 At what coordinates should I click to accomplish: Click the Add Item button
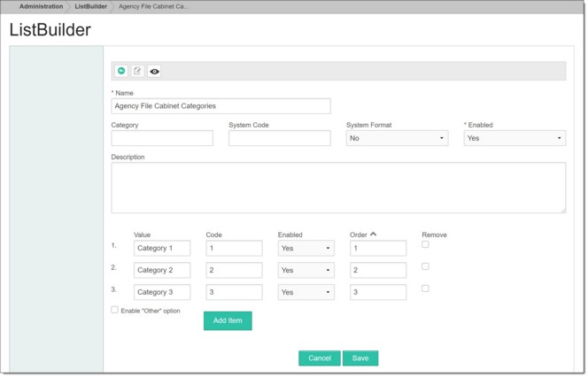[228, 321]
